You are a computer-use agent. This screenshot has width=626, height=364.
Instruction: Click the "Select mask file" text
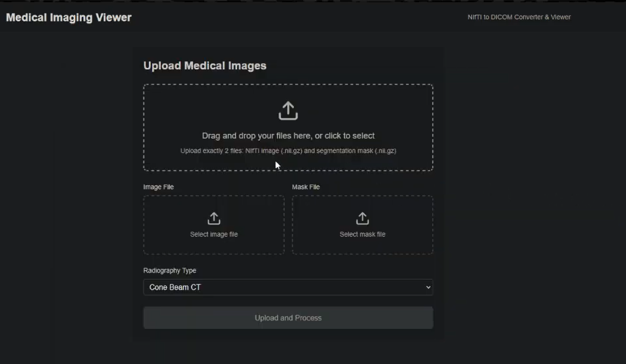(362, 234)
